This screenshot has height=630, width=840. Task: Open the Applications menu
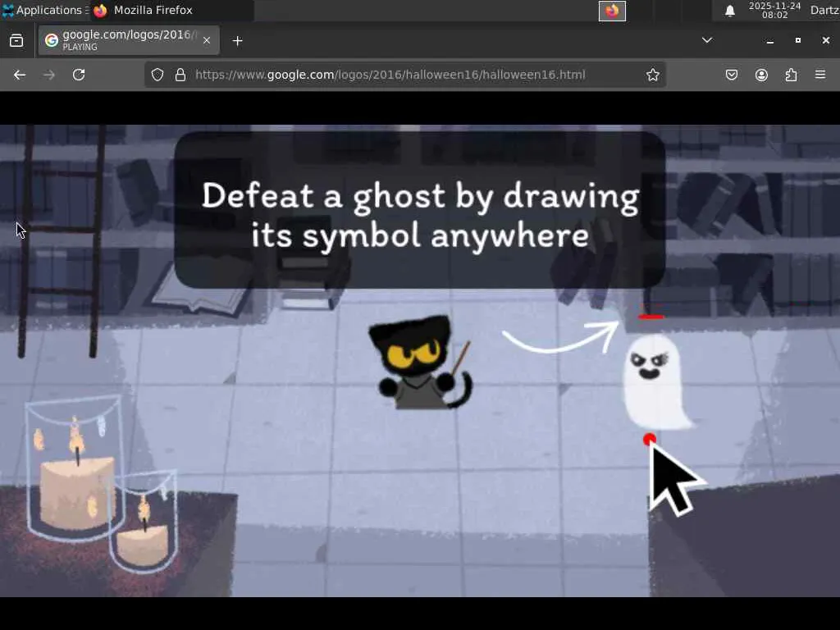[44, 10]
